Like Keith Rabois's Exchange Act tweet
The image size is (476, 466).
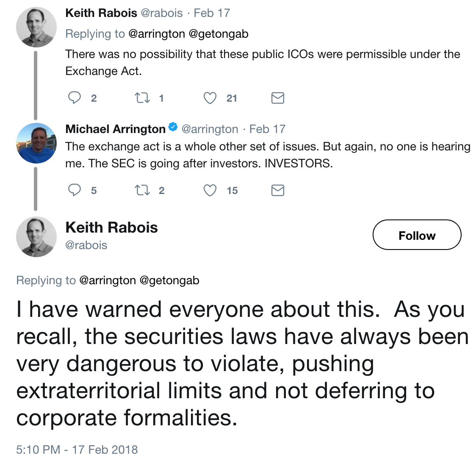pos(210,98)
